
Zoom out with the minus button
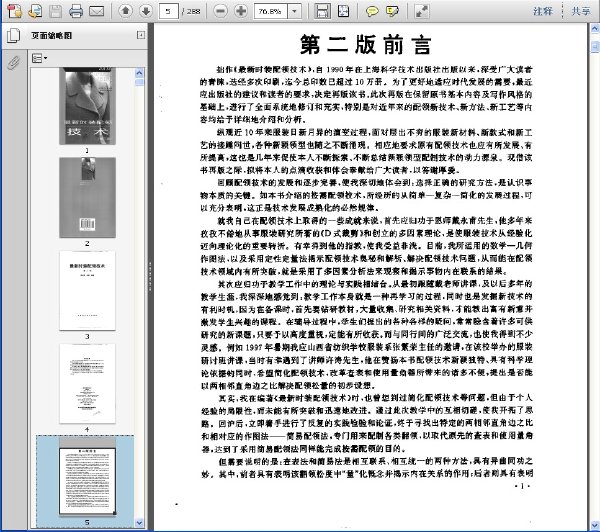click(220, 11)
